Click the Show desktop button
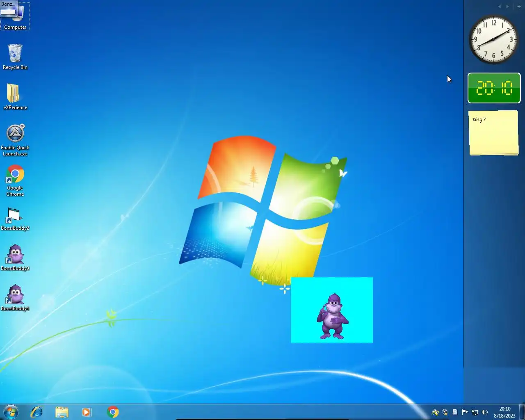The width and height of the screenshot is (525, 420). click(x=522, y=412)
